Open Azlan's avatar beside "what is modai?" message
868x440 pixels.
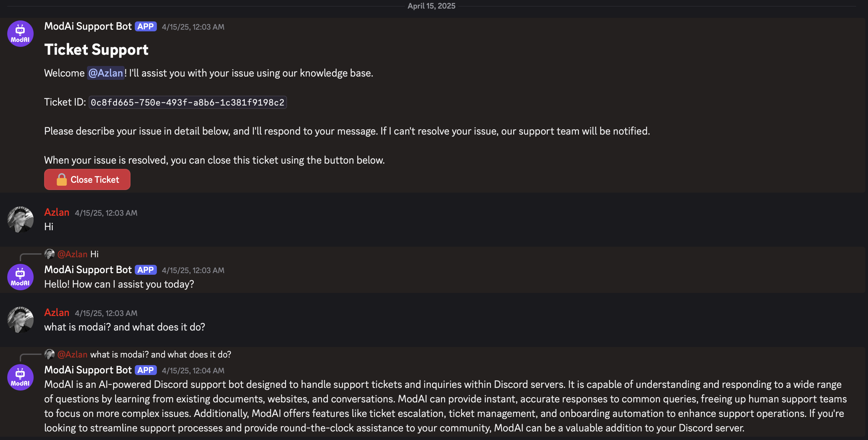(x=20, y=320)
